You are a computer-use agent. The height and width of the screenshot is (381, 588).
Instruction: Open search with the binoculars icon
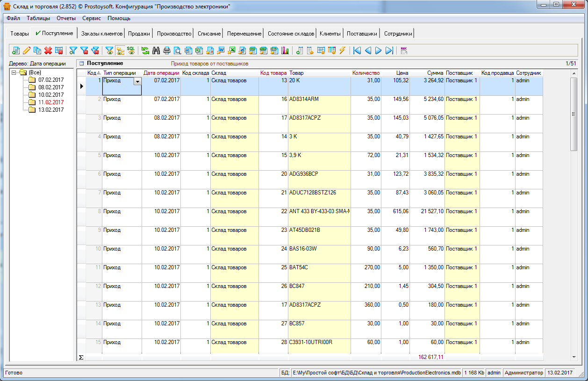156,50
